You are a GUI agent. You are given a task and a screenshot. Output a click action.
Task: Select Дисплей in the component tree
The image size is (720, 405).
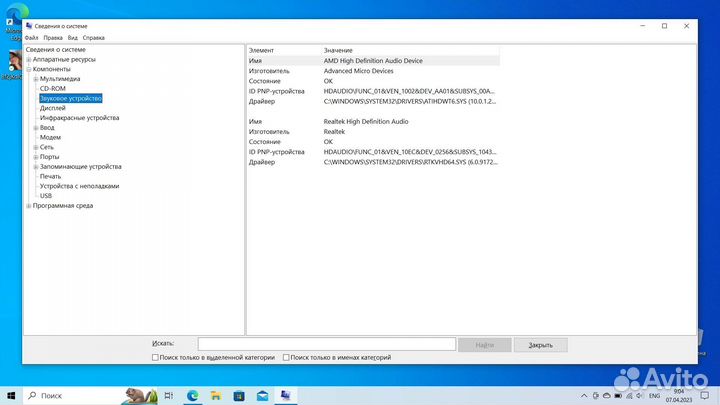pyautogui.click(x=53, y=108)
